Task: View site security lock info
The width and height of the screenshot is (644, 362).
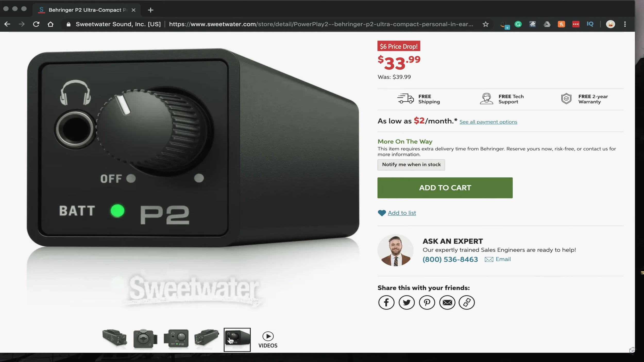Action: [x=68, y=24]
